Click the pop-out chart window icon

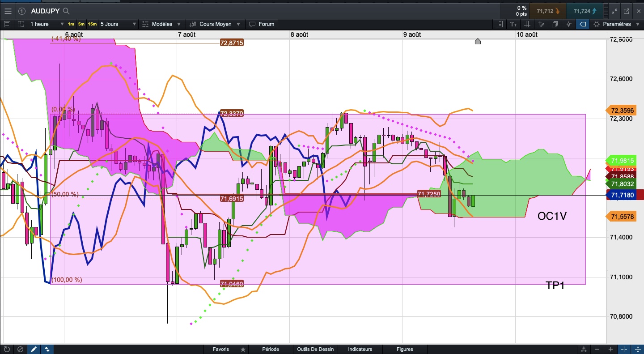(x=626, y=11)
